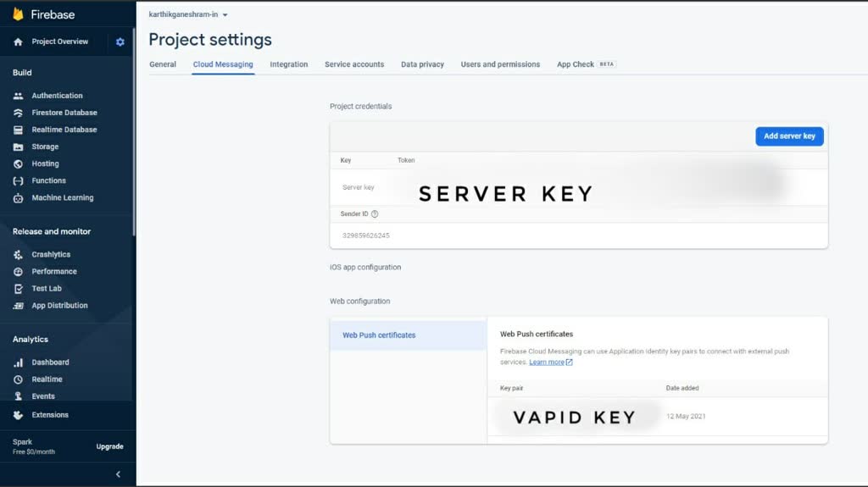Click the Add server key button
868x487 pixels.
pos(789,136)
